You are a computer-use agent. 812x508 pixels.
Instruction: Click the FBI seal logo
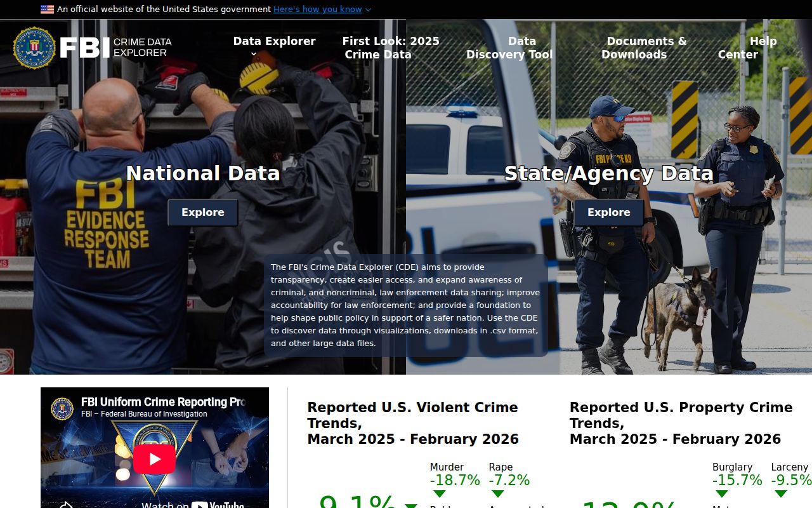click(34, 48)
